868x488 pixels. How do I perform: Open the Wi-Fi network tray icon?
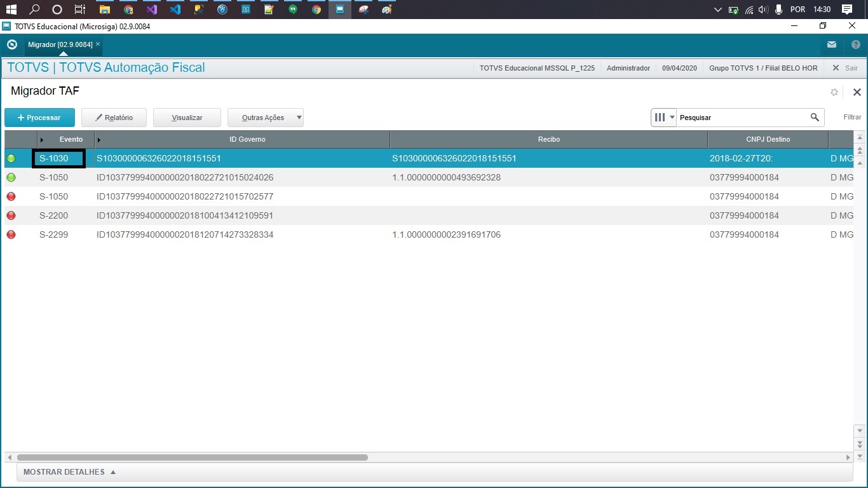(x=749, y=10)
